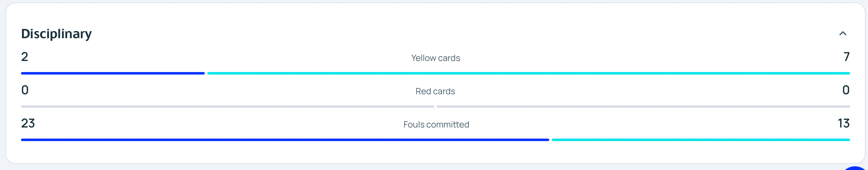868x170 pixels.
Task: Click the yellow cards value 7
Action: 846,57
